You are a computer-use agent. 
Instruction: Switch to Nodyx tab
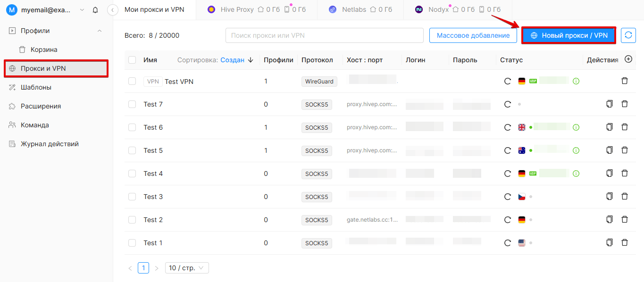[x=458, y=9]
